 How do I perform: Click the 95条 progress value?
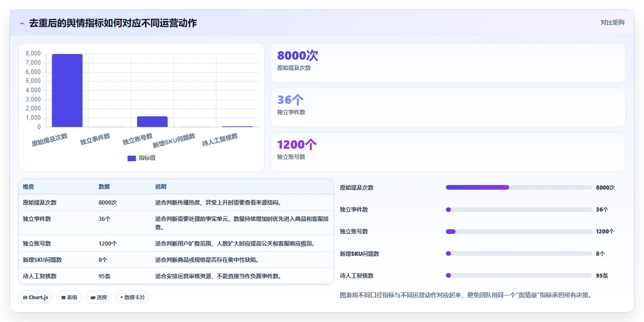pos(602,276)
